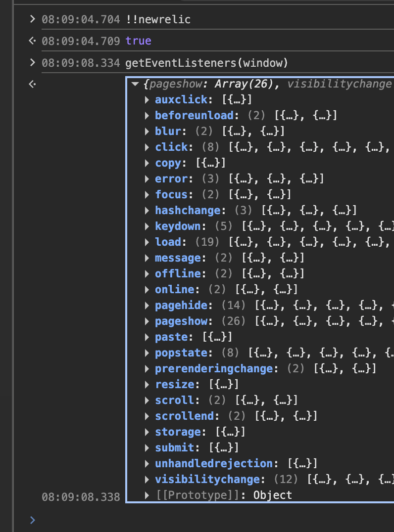Expand the pageshow (26) row triangle

point(147,321)
